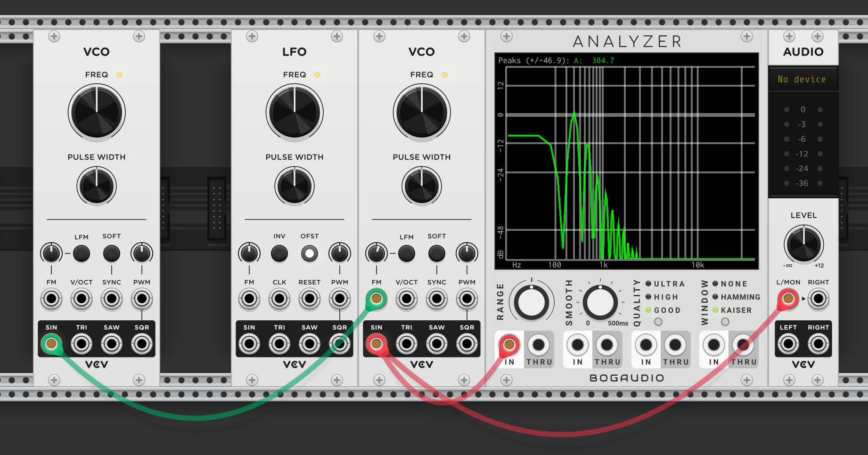Click the left VCO FREQ knob

point(97,113)
